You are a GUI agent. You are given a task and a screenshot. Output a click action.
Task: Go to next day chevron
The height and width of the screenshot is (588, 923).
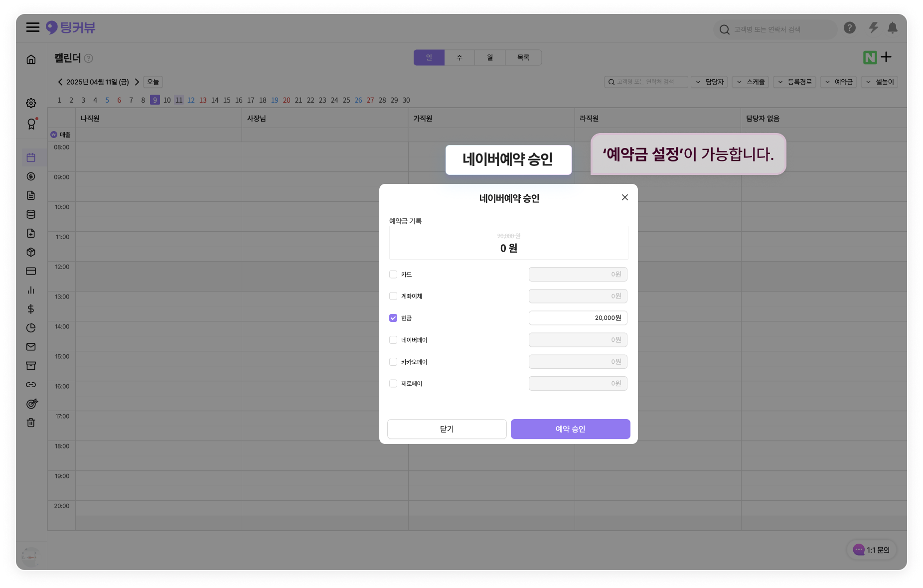[x=137, y=82]
